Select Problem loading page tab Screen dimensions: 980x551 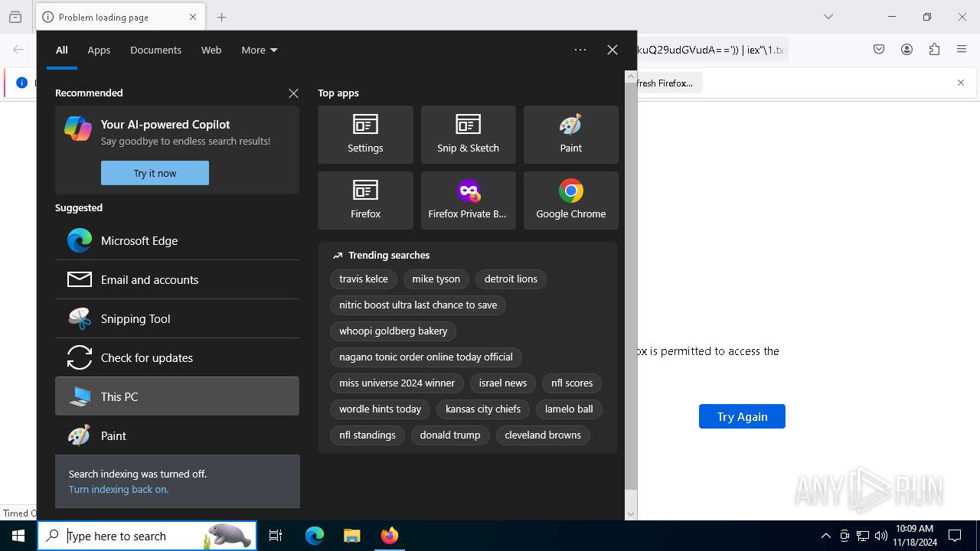click(120, 17)
